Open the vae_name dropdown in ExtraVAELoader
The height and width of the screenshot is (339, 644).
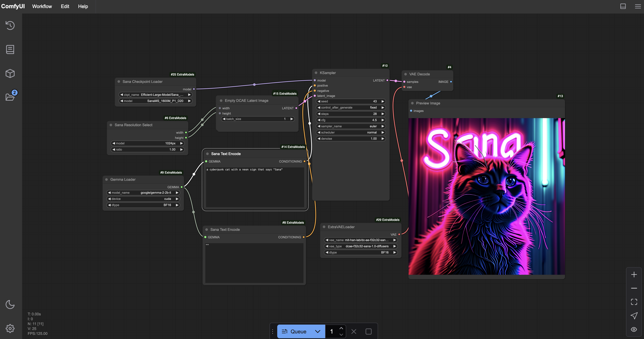(x=361, y=240)
